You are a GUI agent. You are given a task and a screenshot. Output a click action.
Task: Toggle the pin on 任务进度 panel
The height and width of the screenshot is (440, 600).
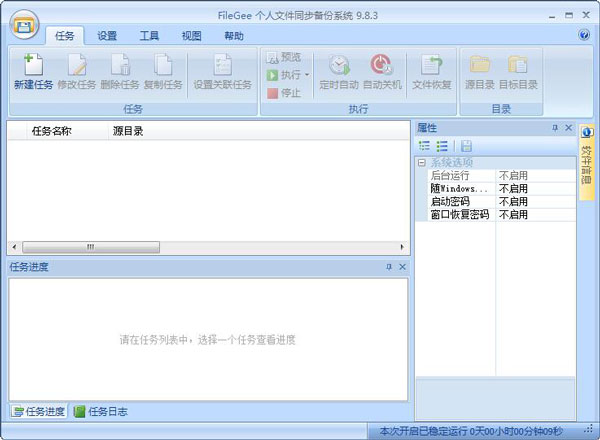(388, 267)
